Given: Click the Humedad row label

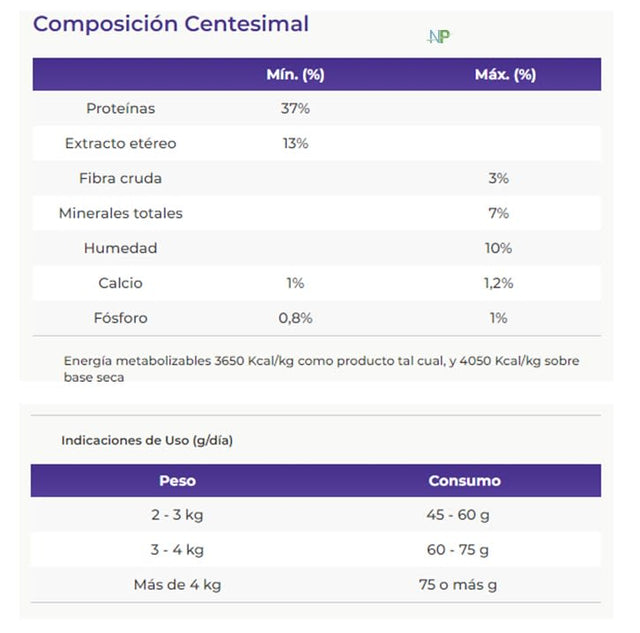Looking at the screenshot, I should click(121, 248).
